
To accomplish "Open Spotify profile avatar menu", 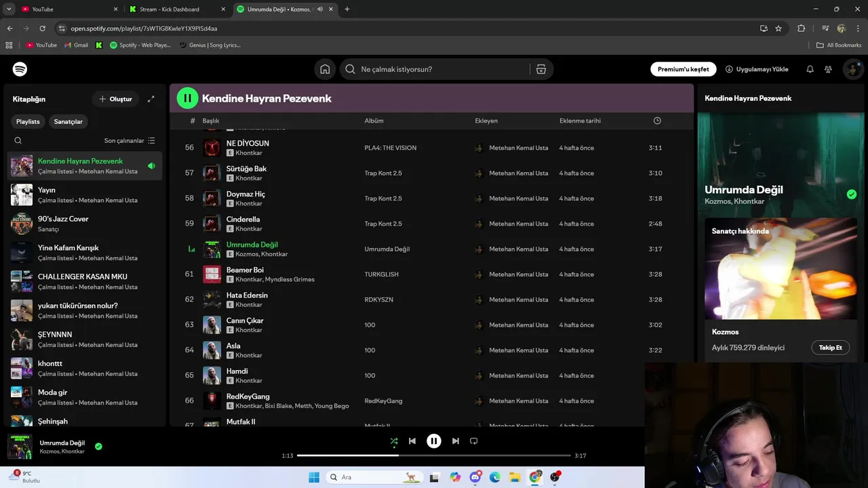I will tap(852, 69).
